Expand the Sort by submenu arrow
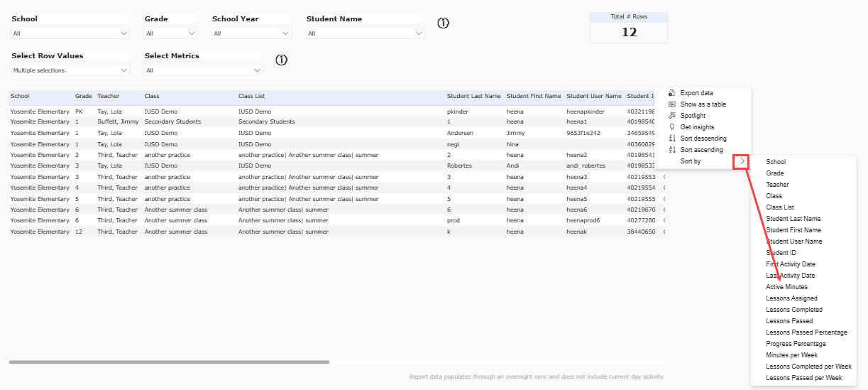This screenshot has width=868, height=390. click(x=742, y=161)
